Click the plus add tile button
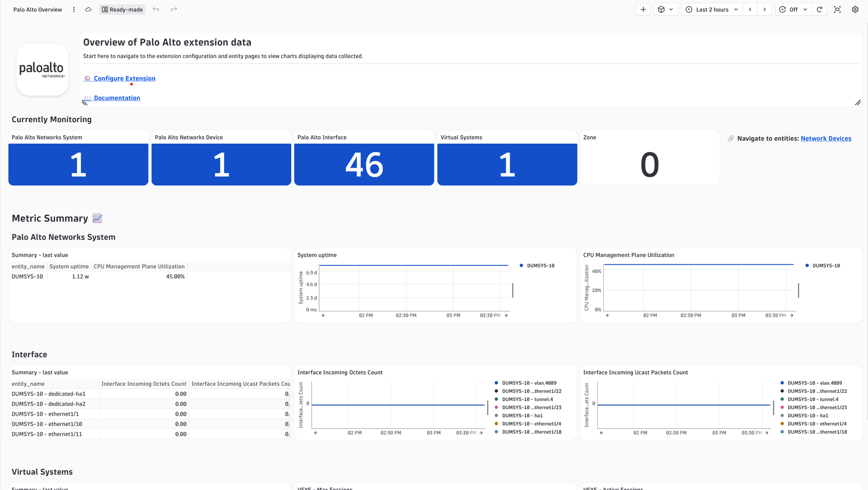This screenshot has width=868, height=490. tap(643, 9)
